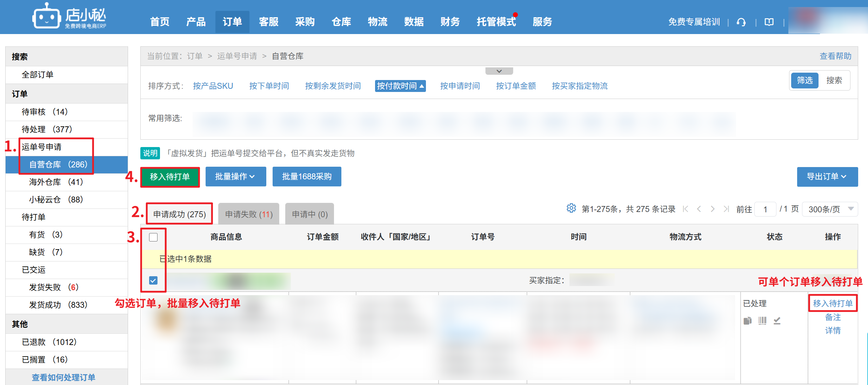This screenshot has height=385, width=868.
Task: Switch to the 申请失败 (11) tab
Action: point(249,214)
